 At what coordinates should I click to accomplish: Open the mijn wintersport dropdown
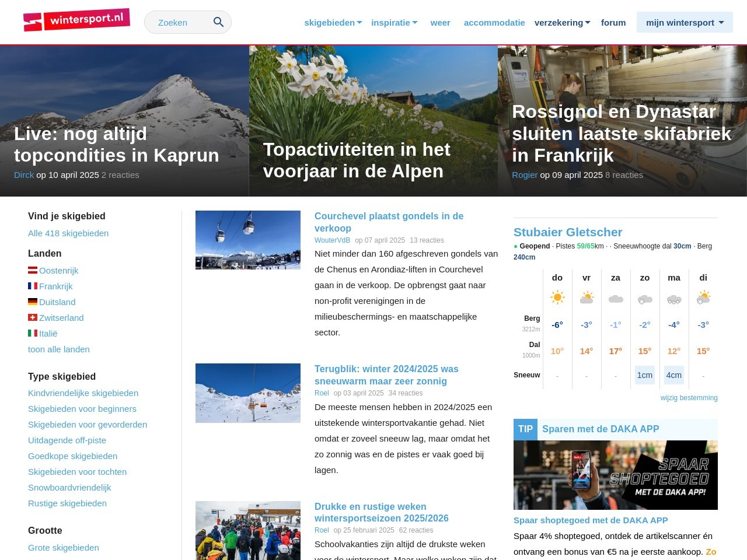(685, 22)
